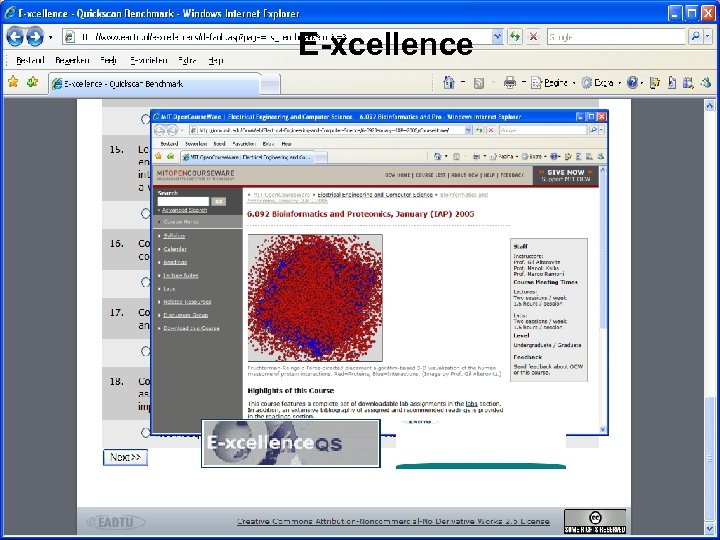
Task: Open the Bestand menu in outer browser
Action: pos(30,60)
